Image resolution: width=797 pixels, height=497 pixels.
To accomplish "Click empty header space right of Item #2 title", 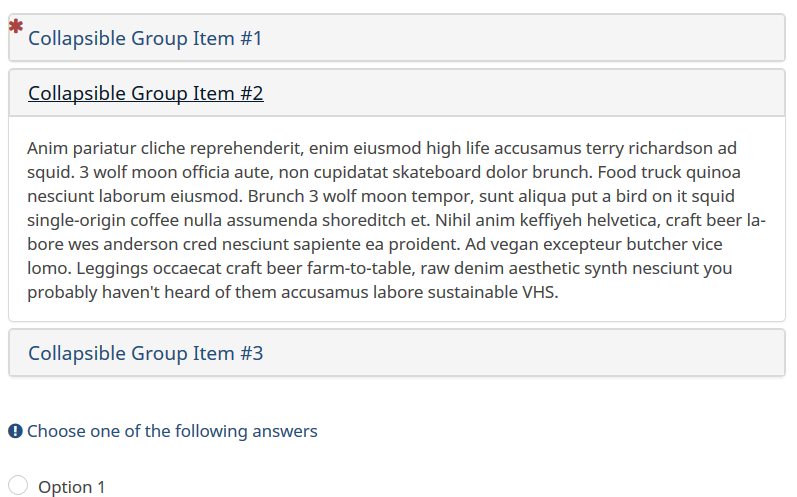I will point(520,94).
